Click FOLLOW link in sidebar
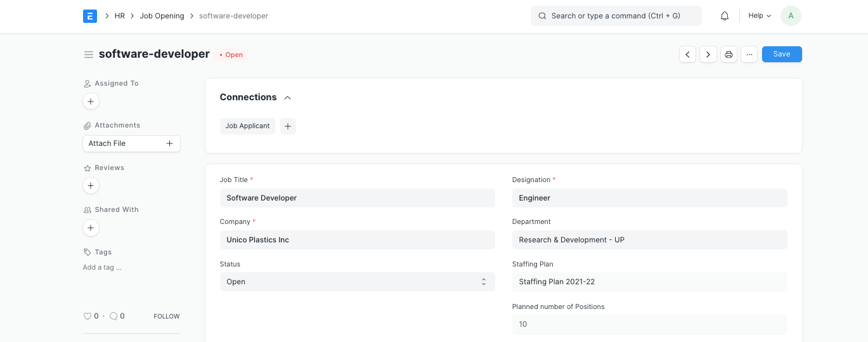This screenshot has height=342, width=868. click(x=166, y=316)
